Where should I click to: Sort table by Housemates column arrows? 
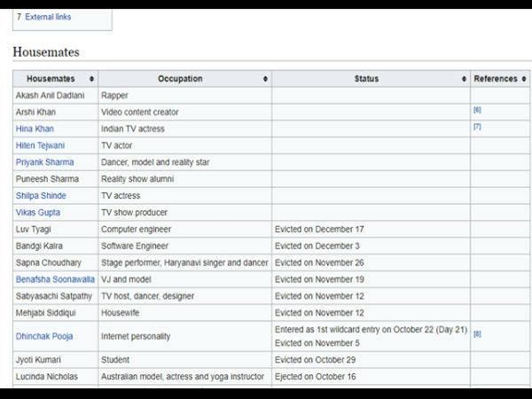point(92,79)
